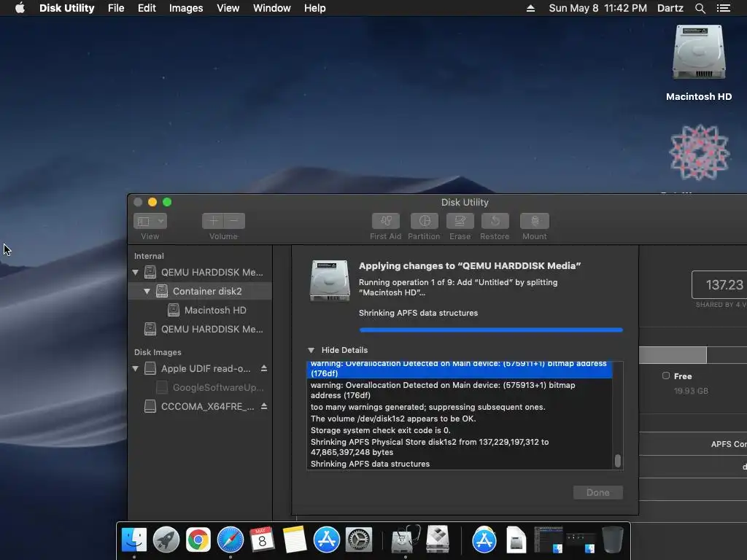Screen dimensions: 747x560
Task: Collapse the Apple UDIF read-only disk image
Action: pos(135,368)
